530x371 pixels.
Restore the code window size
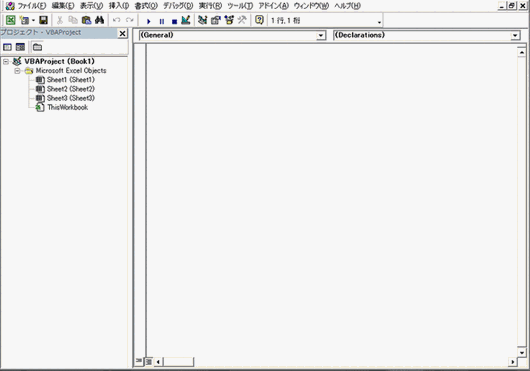tap(512, 6)
